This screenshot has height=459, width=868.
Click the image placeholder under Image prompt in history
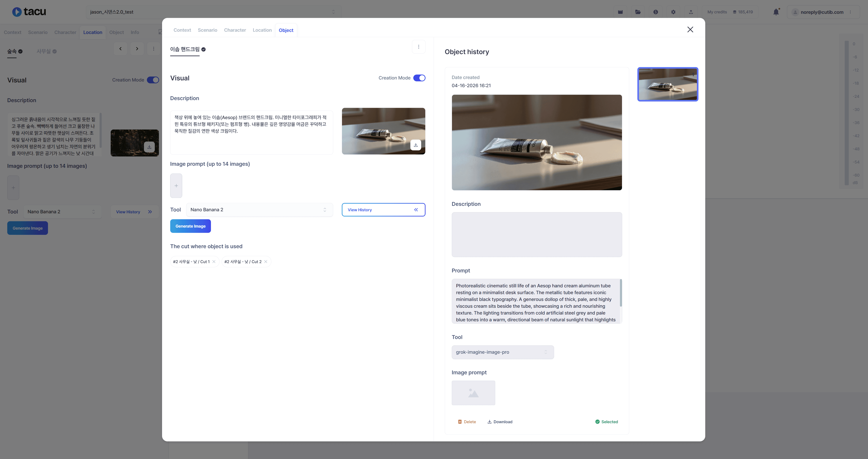(473, 393)
